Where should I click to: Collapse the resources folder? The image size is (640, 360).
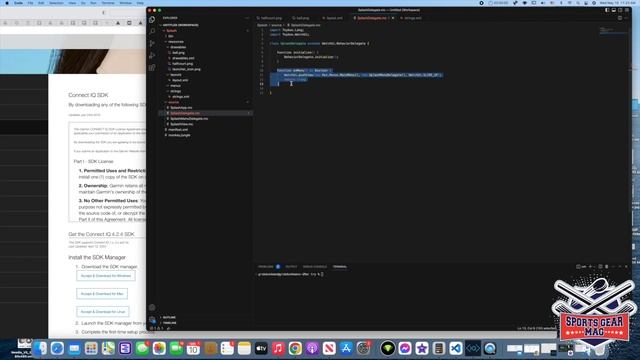pos(176,42)
